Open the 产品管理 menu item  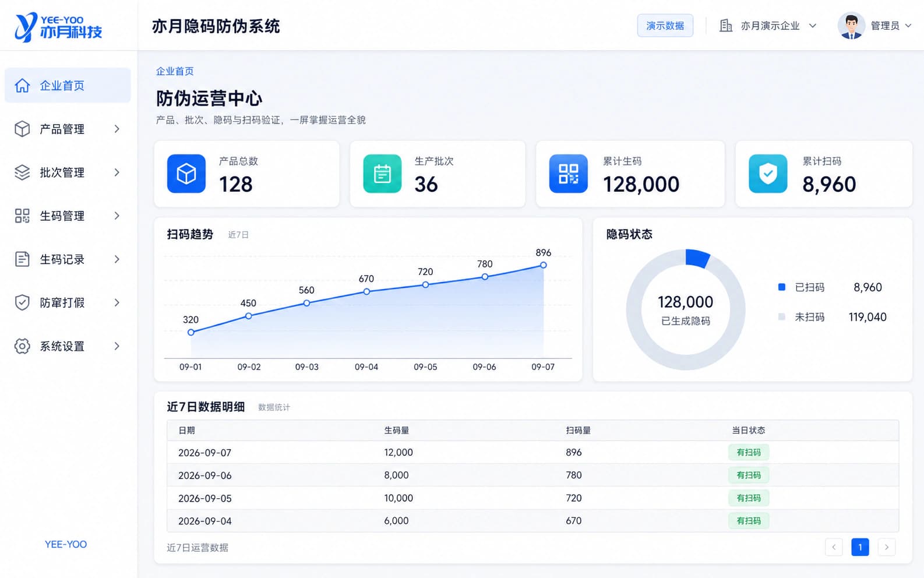68,129
